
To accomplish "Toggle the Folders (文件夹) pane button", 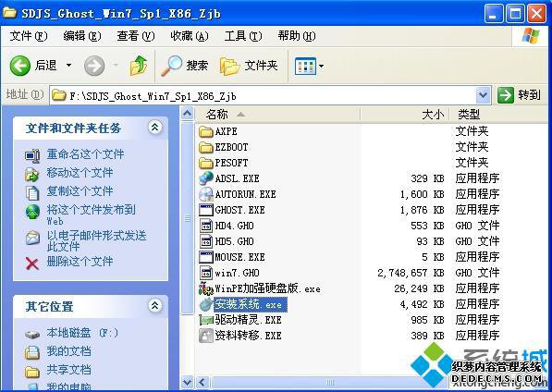I will tap(249, 66).
